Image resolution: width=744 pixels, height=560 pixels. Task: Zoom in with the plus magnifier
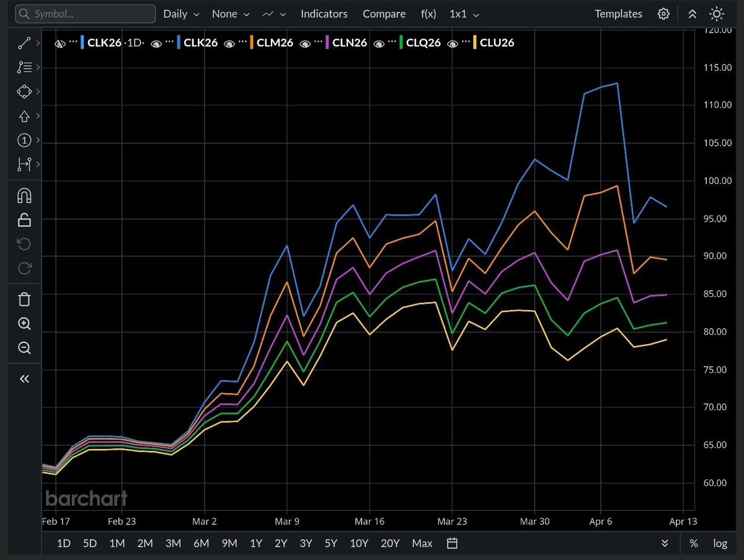click(x=24, y=324)
